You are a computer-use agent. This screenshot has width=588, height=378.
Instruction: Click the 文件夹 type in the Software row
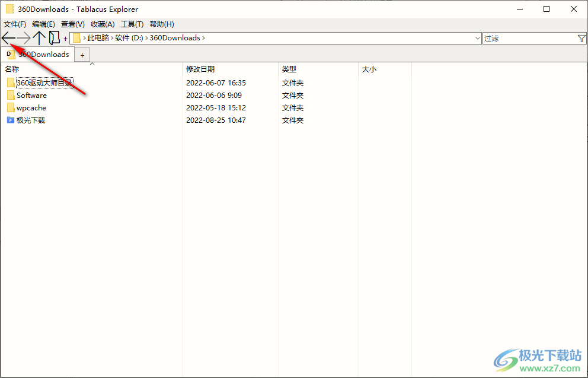click(x=293, y=96)
